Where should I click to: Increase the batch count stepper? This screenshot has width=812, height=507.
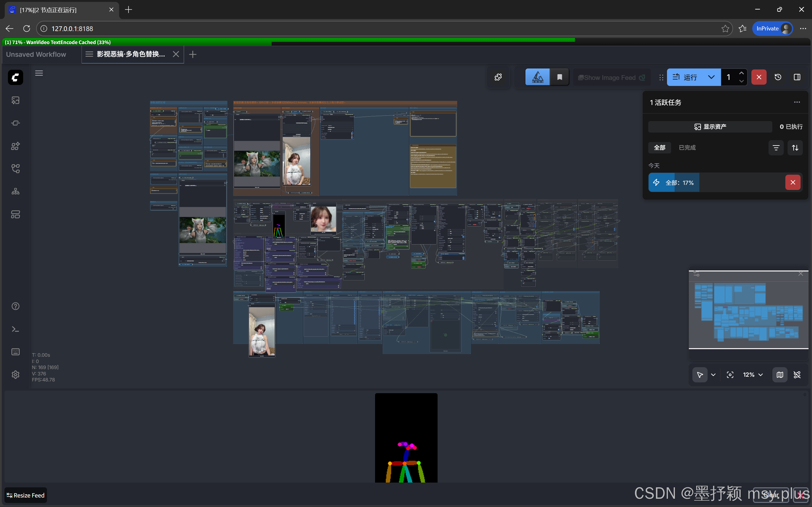(742, 73)
